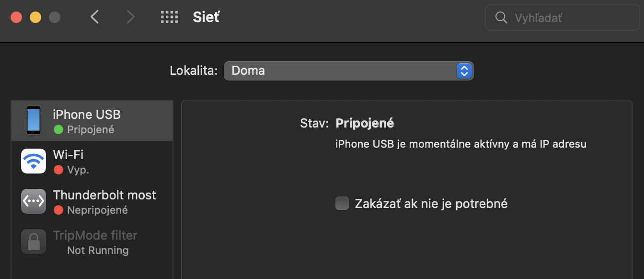Click the blue Lokalita dropdown arrows
The width and height of the screenshot is (644, 279).
click(464, 71)
